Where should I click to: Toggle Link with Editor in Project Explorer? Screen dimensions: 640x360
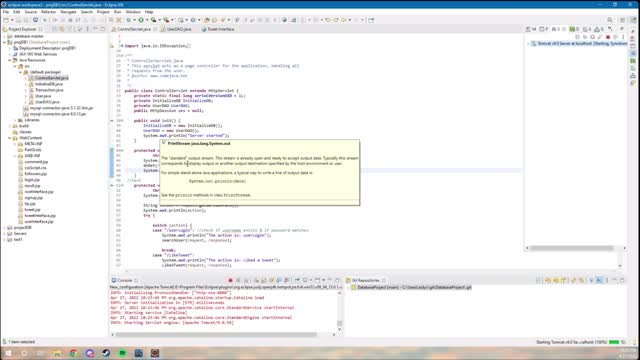coord(62,29)
